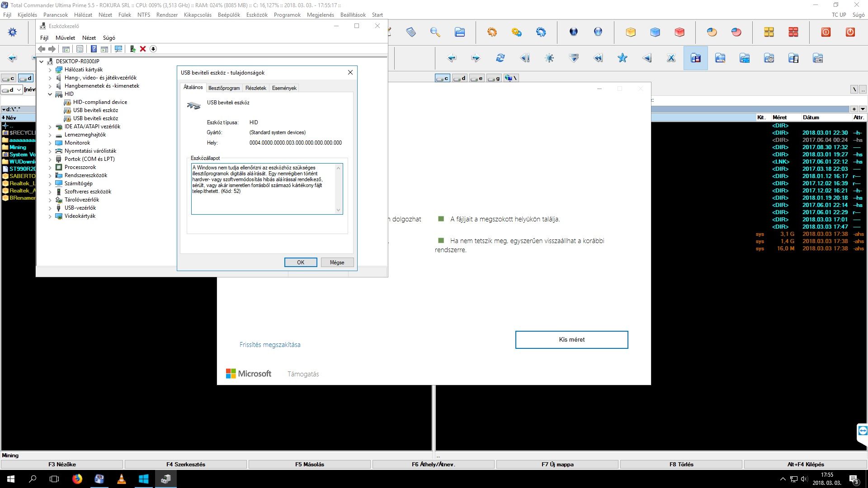Click the red X uninstall device icon

pos(143,49)
